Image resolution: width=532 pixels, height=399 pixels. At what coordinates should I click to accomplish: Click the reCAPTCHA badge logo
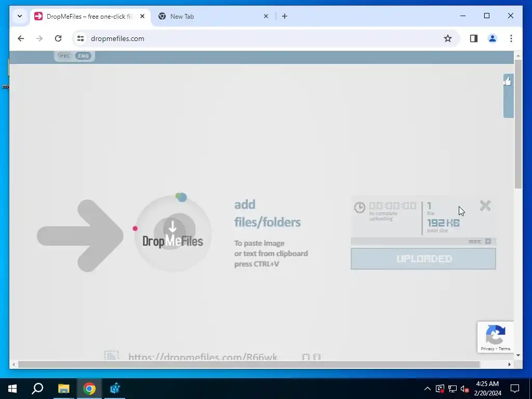point(495,334)
